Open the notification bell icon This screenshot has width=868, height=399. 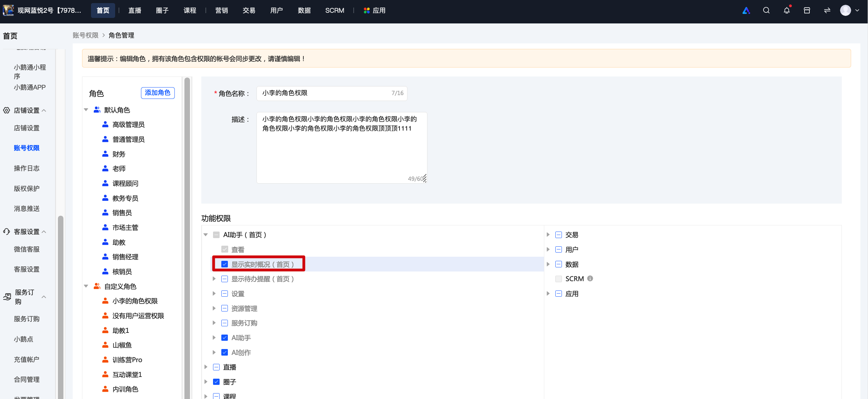point(787,10)
